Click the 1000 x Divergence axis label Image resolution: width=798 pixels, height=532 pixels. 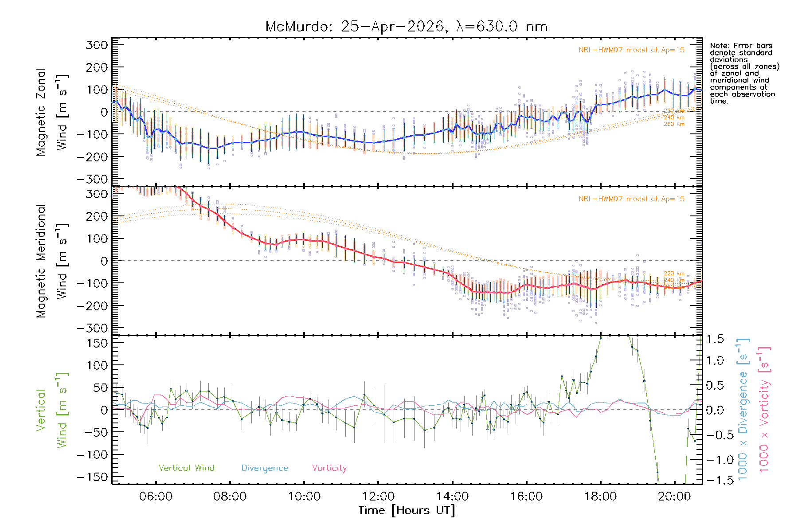pos(743,410)
